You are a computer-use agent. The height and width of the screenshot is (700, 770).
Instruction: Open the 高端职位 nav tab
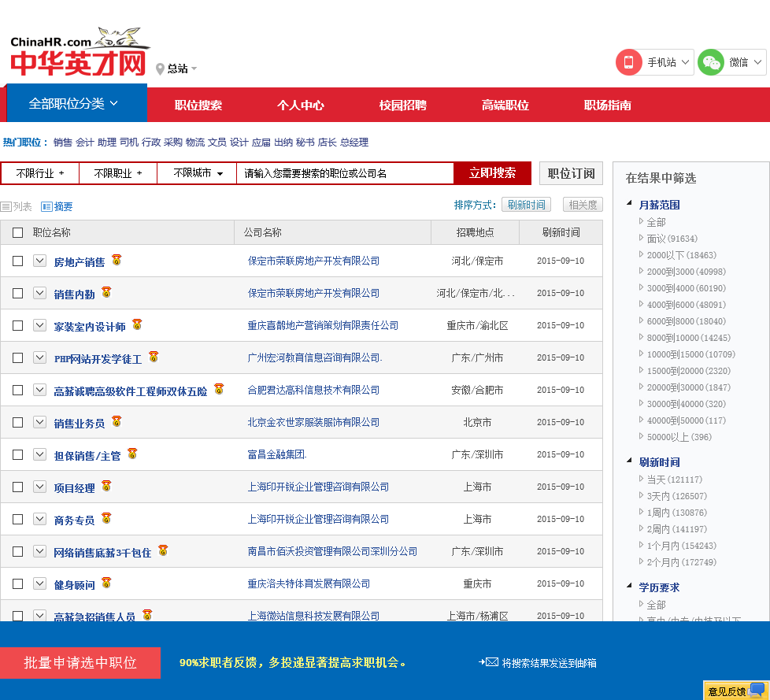click(x=505, y=106)
